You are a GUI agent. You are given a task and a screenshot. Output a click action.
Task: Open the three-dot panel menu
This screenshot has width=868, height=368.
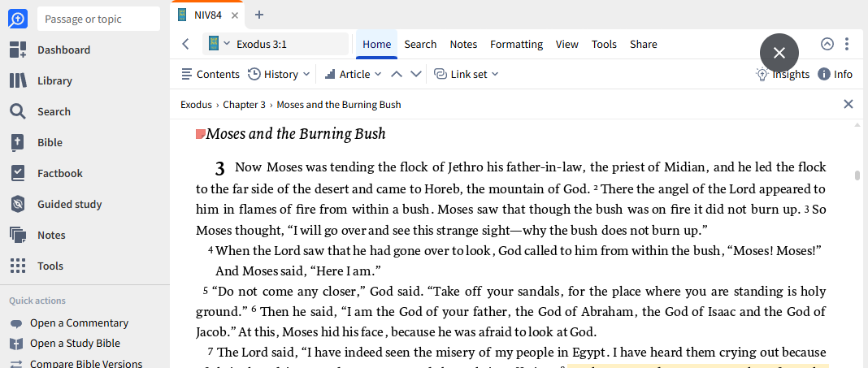[x=846, y=44]
